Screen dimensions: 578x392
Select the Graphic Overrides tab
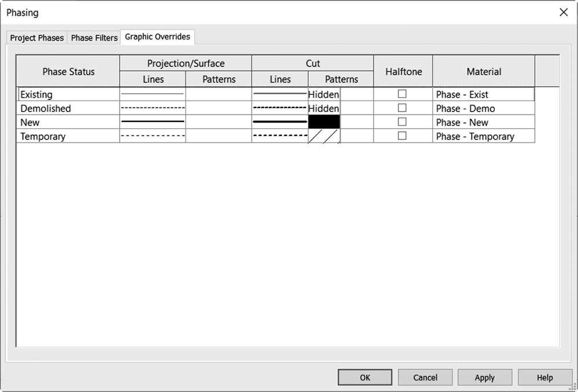click(157, 37)
